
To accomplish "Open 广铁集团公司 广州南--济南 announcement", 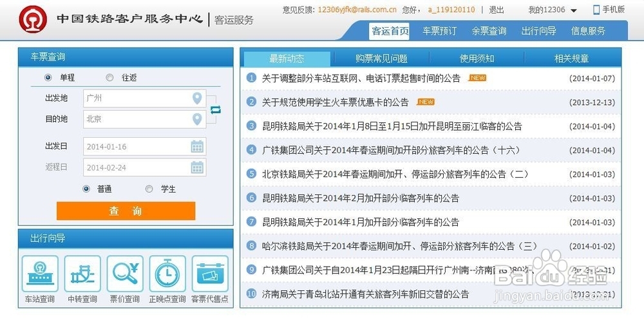I will (x=399, y=270).
